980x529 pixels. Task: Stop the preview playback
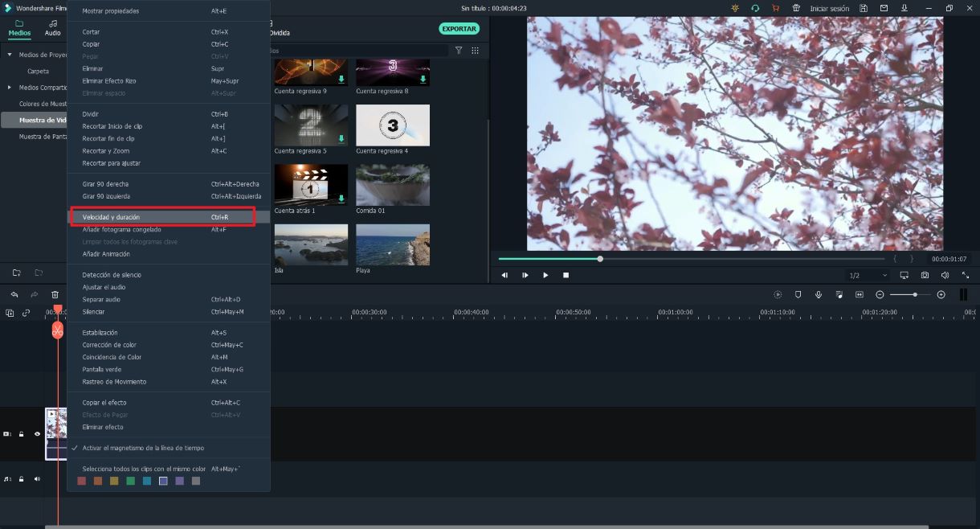coord(566,275)
